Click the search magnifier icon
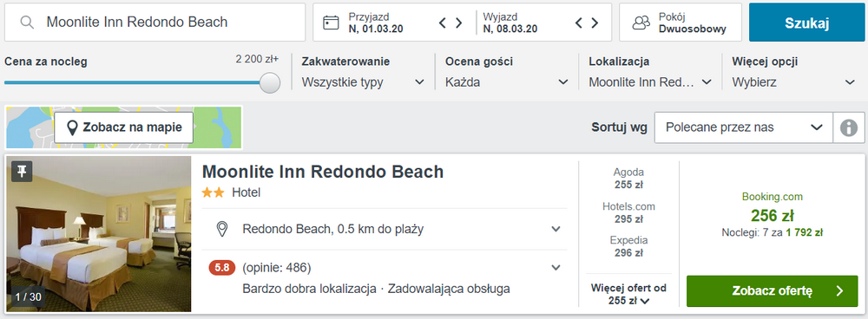 [x=26, y=23]
